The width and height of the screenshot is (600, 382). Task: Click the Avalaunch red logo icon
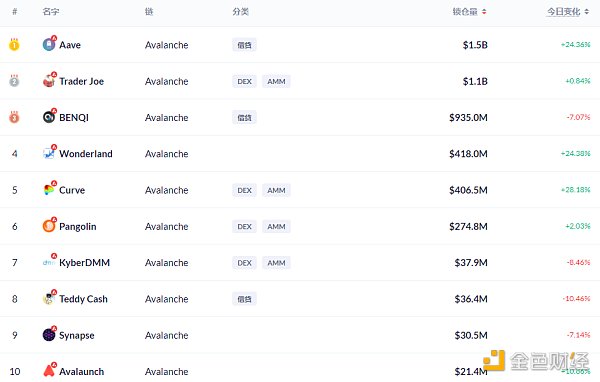pos(49,371)
